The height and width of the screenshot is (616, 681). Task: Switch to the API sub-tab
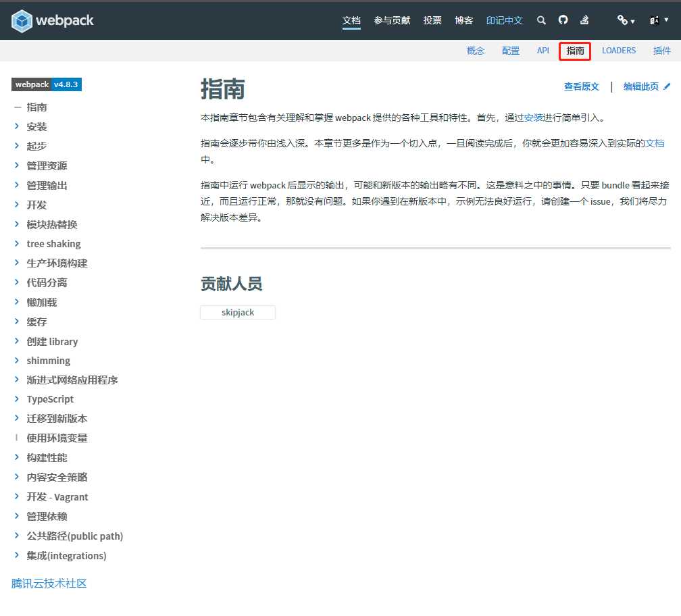tap(543, 51)
